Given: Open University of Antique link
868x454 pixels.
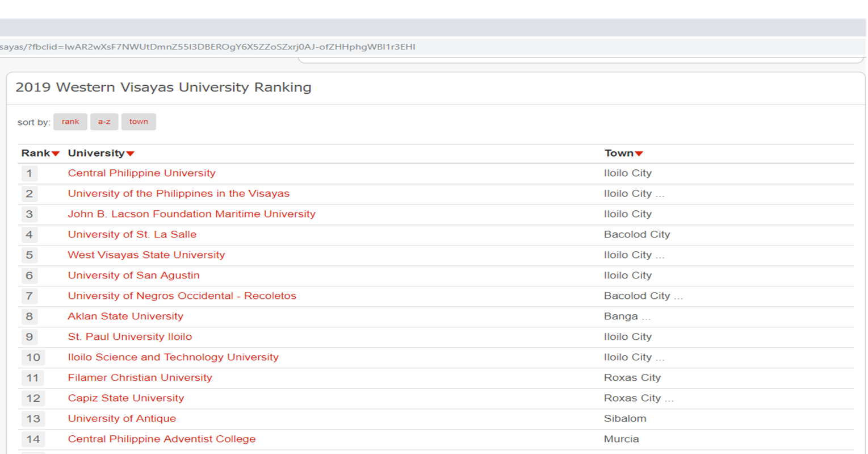Looking at the screenshot, I should pos(121,419).
